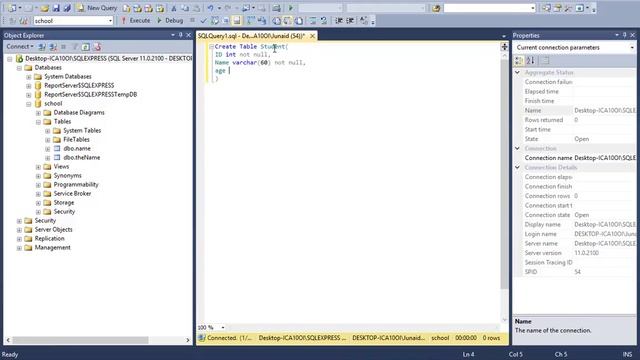Toggle Include Client Statistics
Image resolution: width=640 pixels, height=360 pixels.
[262, 20]
